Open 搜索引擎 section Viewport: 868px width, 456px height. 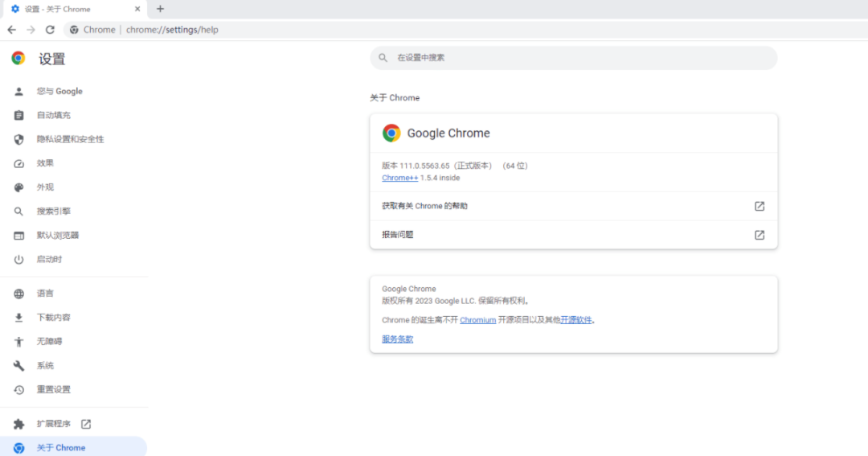(x=74, y=211)
